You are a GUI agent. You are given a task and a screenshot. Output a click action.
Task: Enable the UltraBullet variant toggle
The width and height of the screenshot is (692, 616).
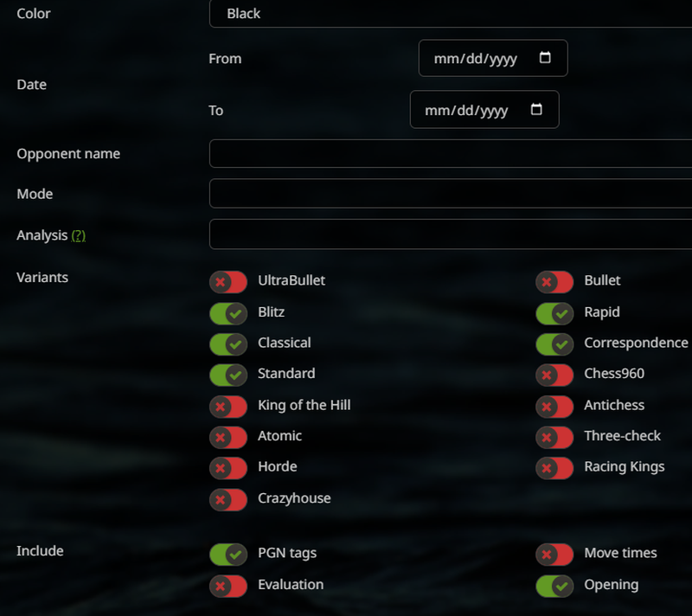(x=228, y=282)
